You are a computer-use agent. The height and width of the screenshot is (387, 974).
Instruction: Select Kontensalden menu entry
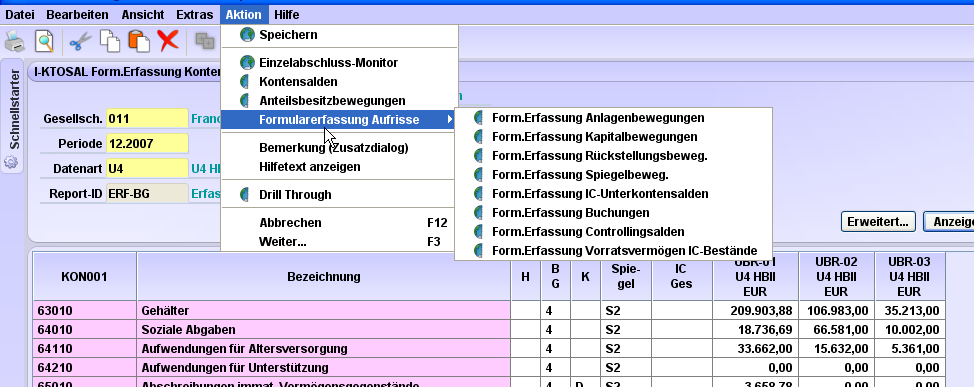(339, 82)
